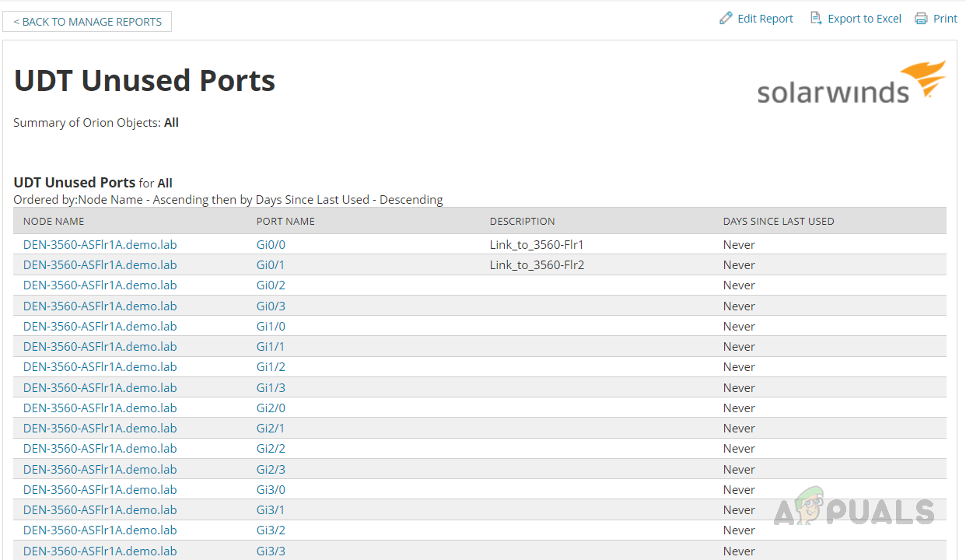The width and height of the screenshot is (966, 560).
Task: Select the Link_to_3560-Flr2 description cell
Action: coord(537,264)
